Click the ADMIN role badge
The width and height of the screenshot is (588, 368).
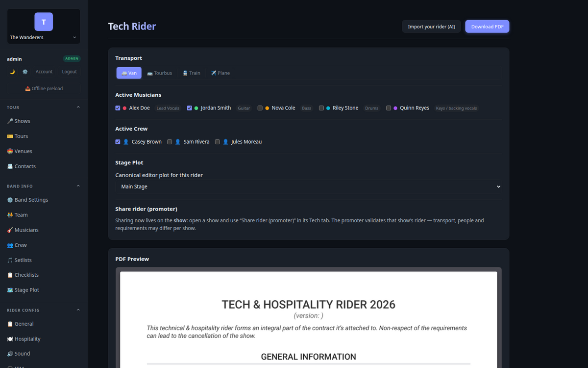(x=72, y=58)
